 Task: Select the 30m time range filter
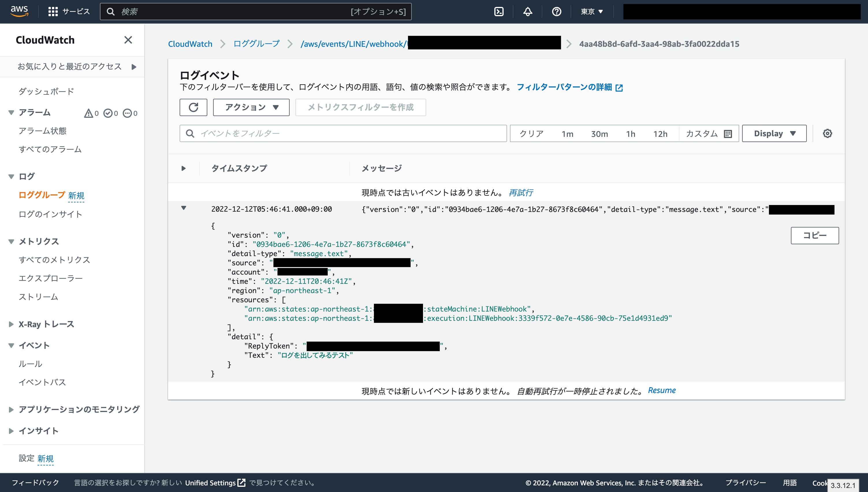[599, 134]
